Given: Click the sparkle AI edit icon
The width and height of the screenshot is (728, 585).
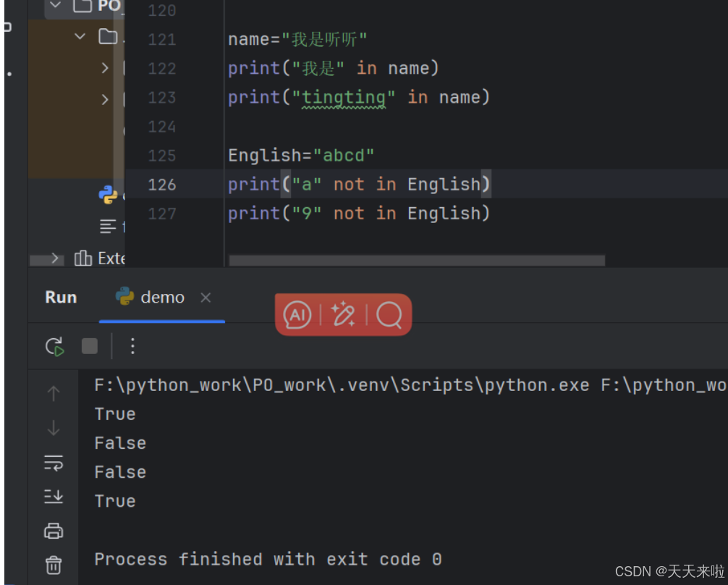Looking at the screenshot, I should 343,314.
